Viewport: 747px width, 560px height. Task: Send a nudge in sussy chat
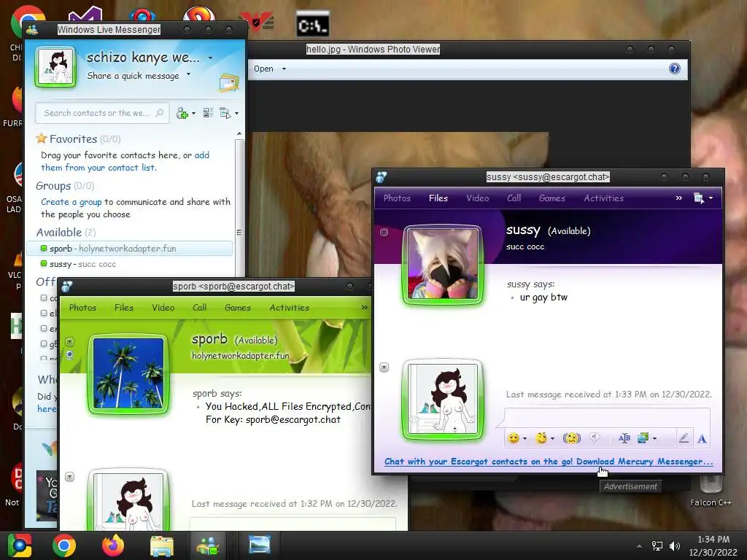click(572, 438)
